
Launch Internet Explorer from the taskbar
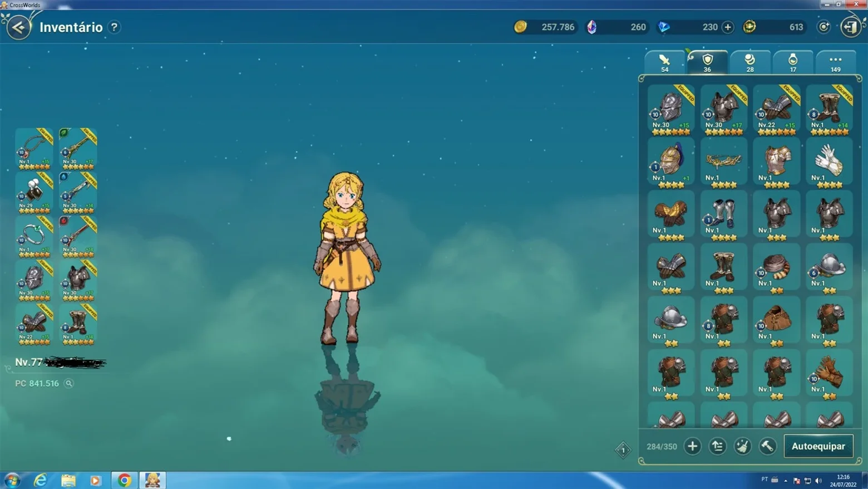(x=40, y=480)
